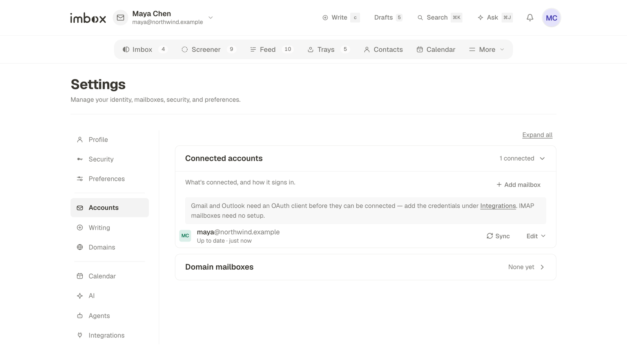Image resolution: width=627 pixels, height=364 pixels.
Task: Select Profile in the settings sidebar
Action: (110, 140)
